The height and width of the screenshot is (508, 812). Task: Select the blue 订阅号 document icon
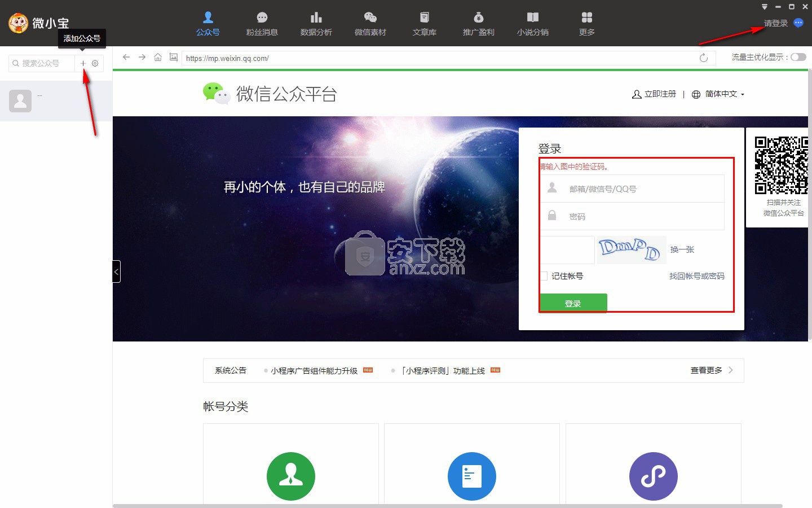[x=472, y=476]
